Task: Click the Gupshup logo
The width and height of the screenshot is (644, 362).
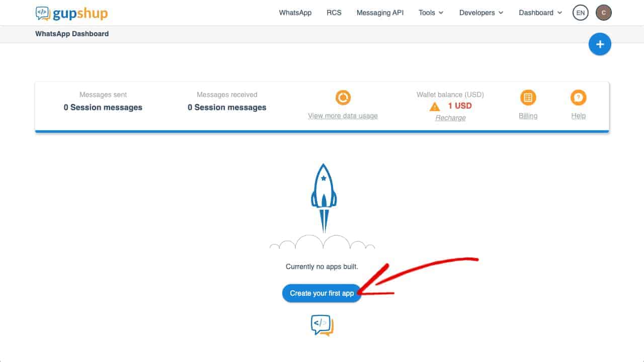Action: click(x=71, y=13)
